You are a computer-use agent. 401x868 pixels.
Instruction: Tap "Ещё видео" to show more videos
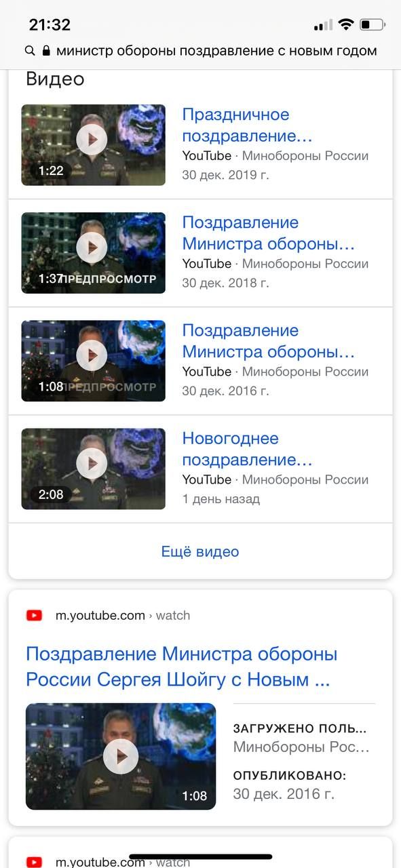(200, 551)
